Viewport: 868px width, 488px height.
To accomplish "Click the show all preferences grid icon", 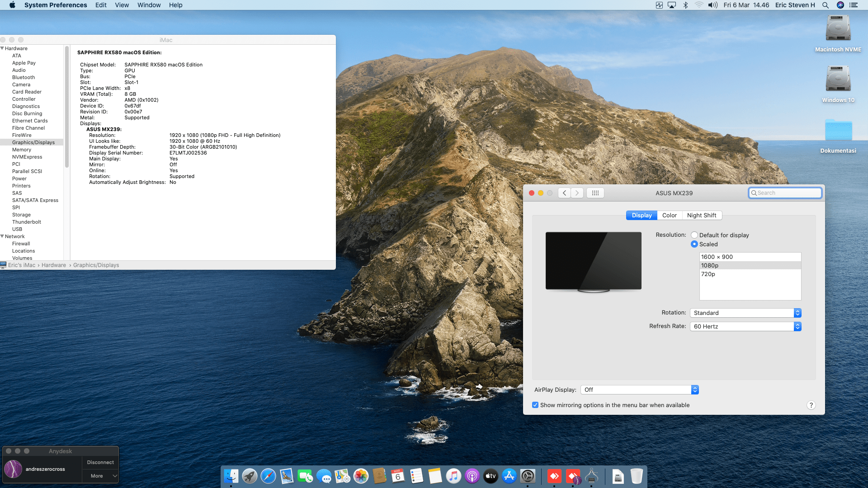I will click(x=595, y=193).
